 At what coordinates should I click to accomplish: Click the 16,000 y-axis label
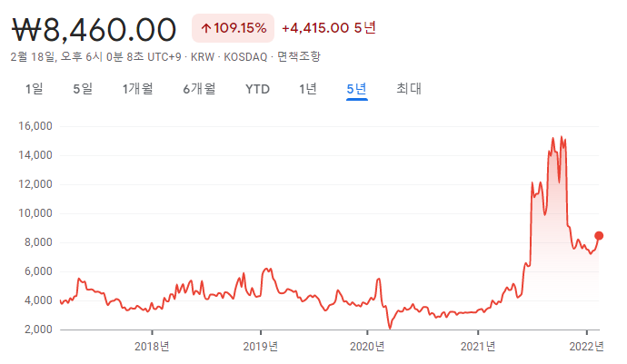point(35,126)
